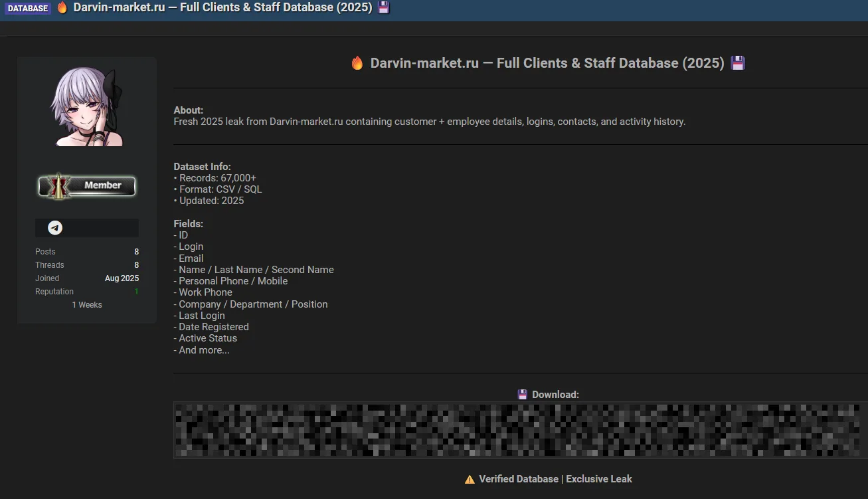Open the Telegram contact icon
868x499 pixels.
pyautogui.click(x=55, y=228)
